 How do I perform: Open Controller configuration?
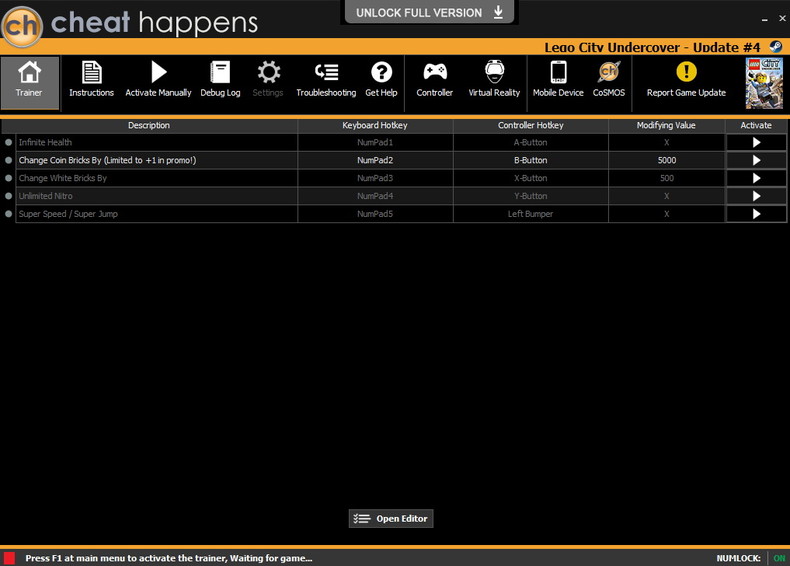pyautogui.click(x=434, y=80)
